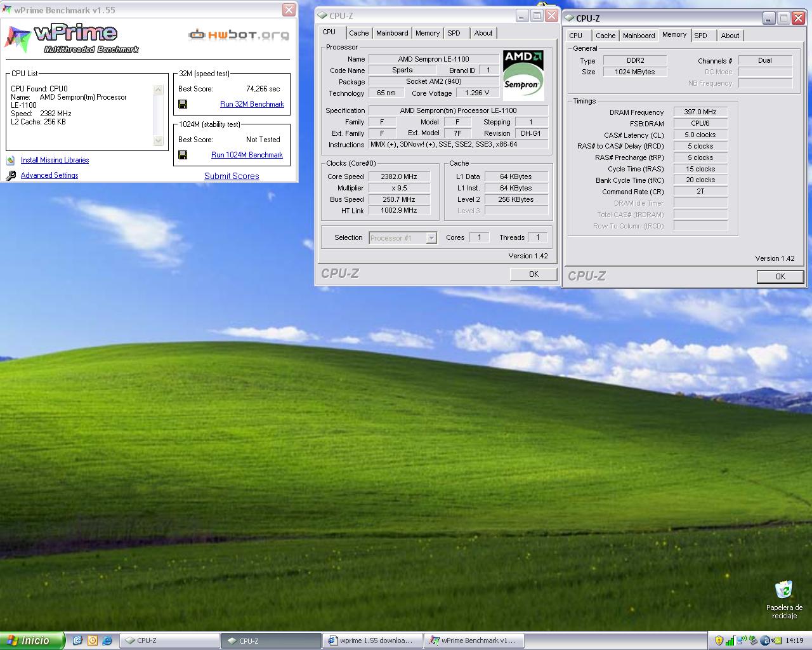The height and width of the screenshot is (650, 812).
Task: Switch to Mainboard tab in left CPU-Z
Action: [x=392, y=33]
